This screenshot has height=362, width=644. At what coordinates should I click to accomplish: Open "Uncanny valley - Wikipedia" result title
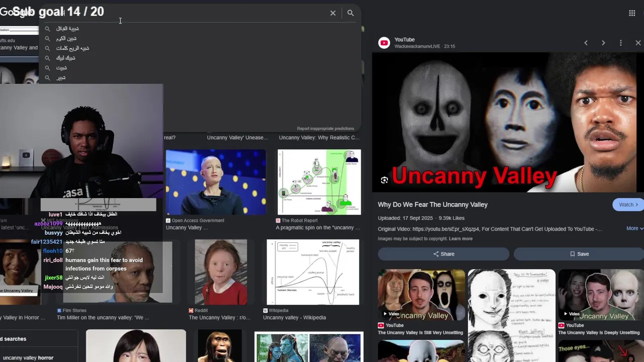click(x=294, y=318)
